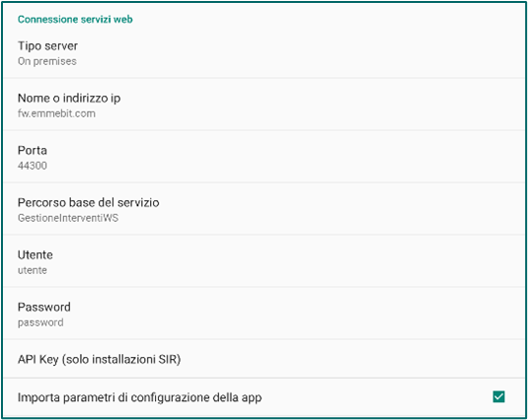Click the '(solo installazioni SIR)' text
Viewport: 528px width, 420px height.
tap(121, 360)
